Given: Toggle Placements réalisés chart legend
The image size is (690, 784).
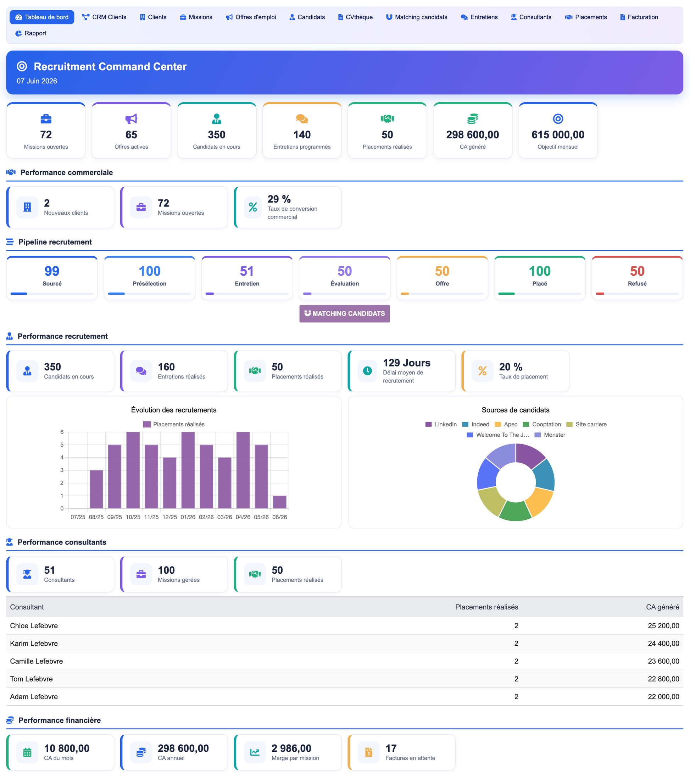Looking at the screenshot, I should tap(174, 424).
